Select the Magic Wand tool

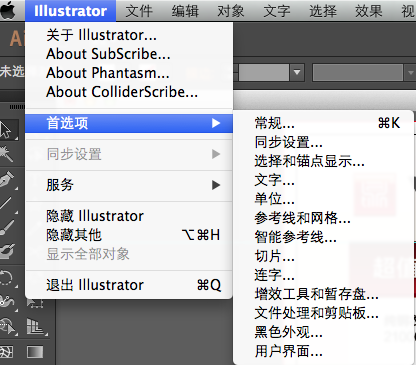point(6,154)
